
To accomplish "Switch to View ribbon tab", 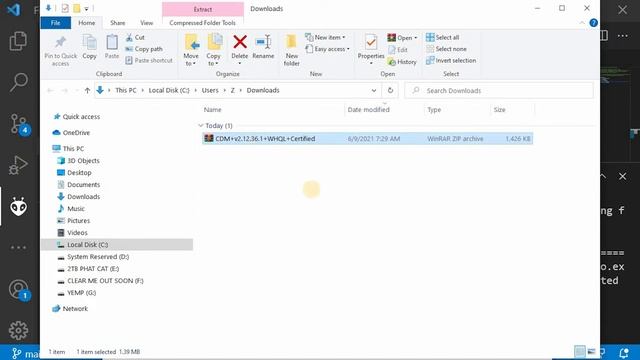I will pyautogui.click(x=147, y=23).
